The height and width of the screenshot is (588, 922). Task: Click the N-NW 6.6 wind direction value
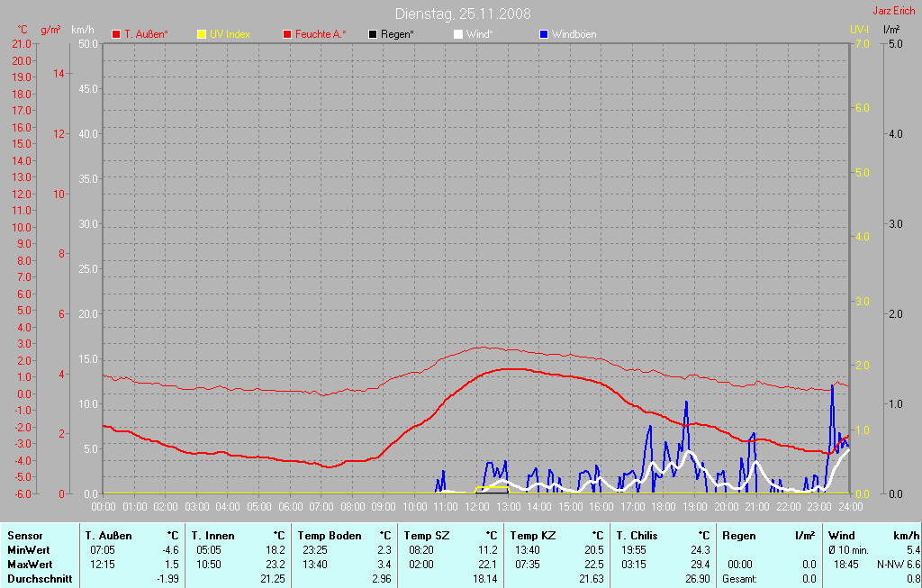tap(898, 564)
